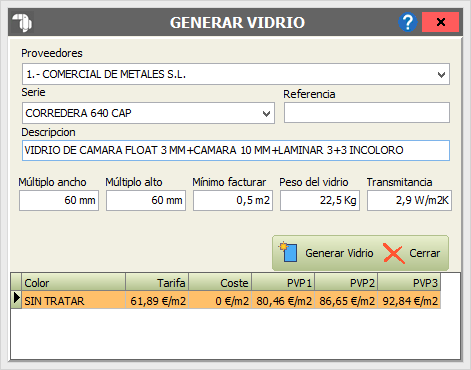
Task: Click the 61,89 €/m2 tarifa cell
Action: point(157,301)
